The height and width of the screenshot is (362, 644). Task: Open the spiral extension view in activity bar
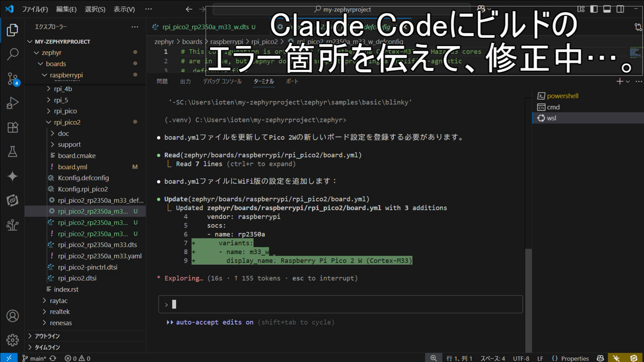[x=12, y=200]
